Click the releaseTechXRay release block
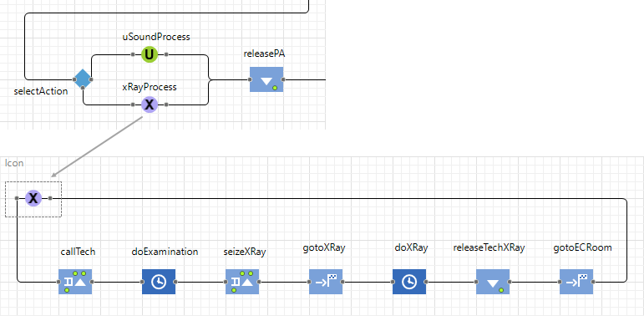644x316 pixels. (x=493, y=282)
